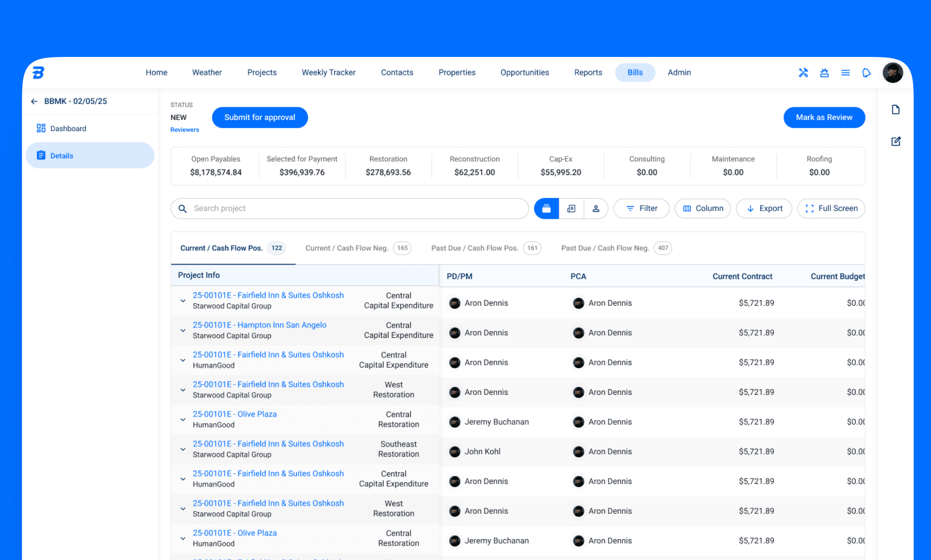Open the alarm alert icon in header

[x=824, y=72]
